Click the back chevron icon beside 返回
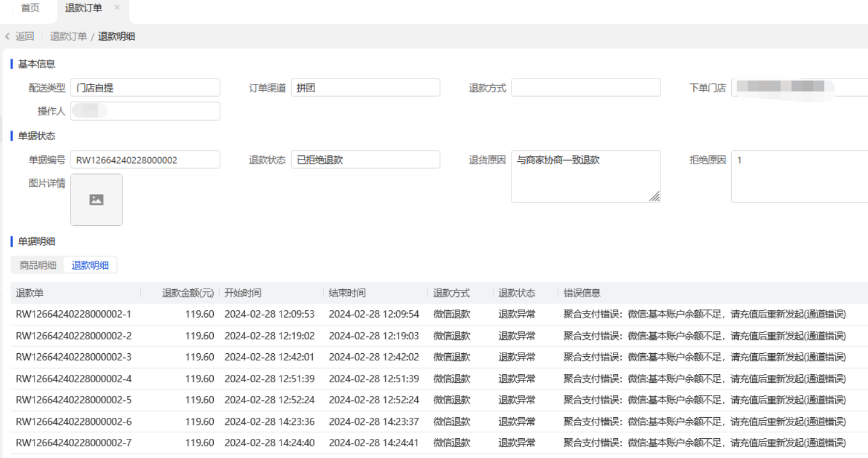 point(8,36)
